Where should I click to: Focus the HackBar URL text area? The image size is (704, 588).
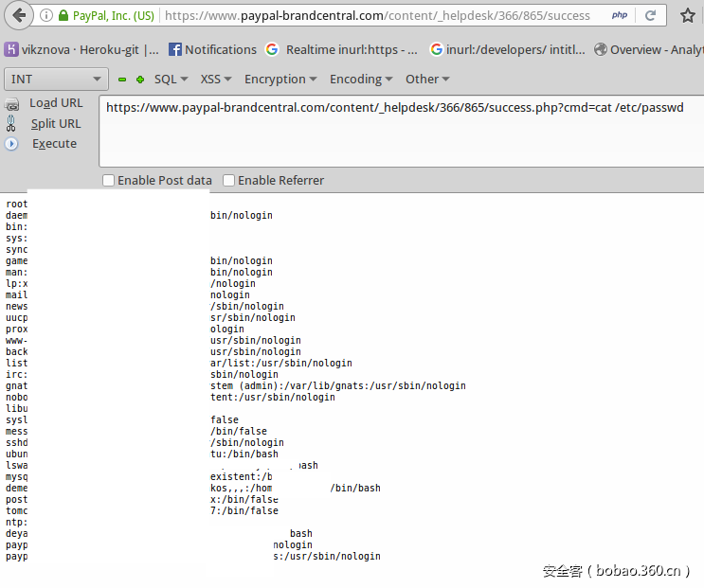402,131
